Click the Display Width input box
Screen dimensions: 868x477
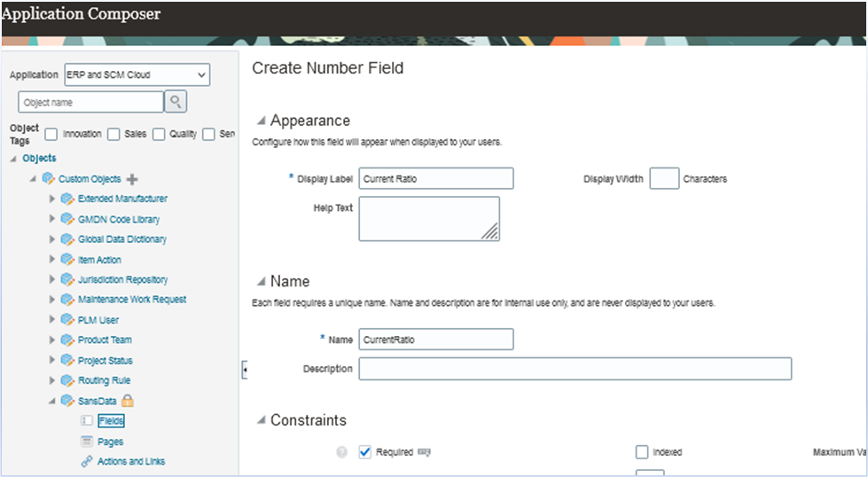(664, 179)
